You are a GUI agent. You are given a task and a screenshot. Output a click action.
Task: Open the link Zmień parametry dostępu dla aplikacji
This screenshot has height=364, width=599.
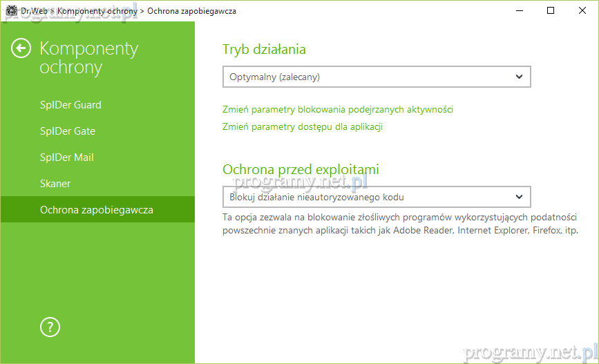pyautogui.click(x=303, y=126)
